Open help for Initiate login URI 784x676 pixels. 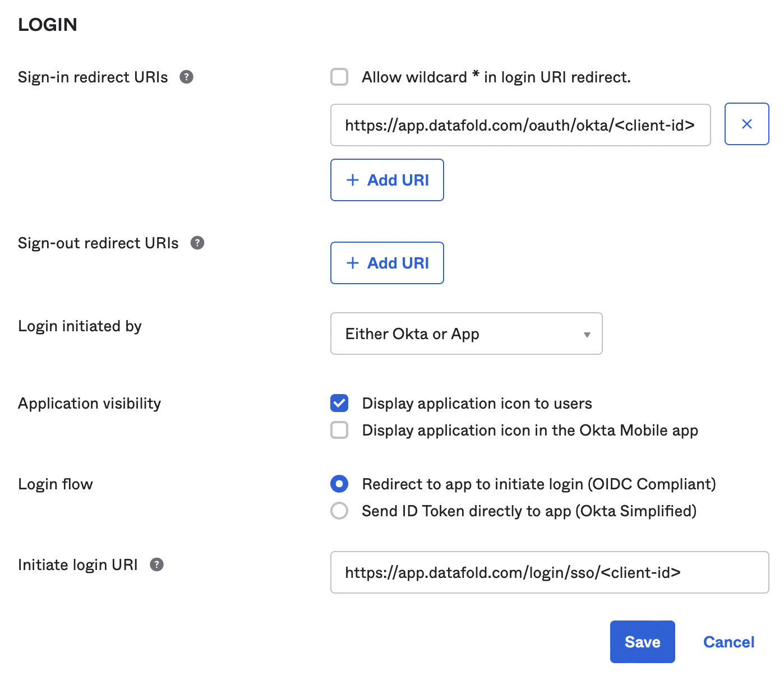click(157, 564)
